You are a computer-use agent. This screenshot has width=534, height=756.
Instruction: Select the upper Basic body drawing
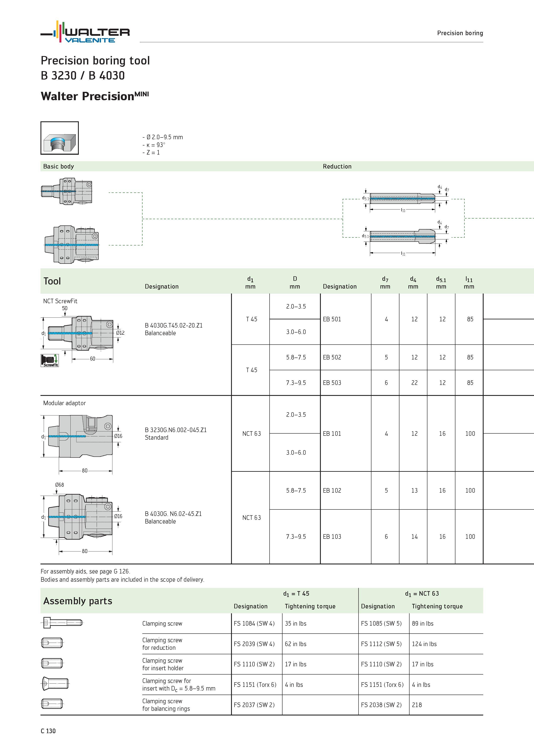point(67,191)
